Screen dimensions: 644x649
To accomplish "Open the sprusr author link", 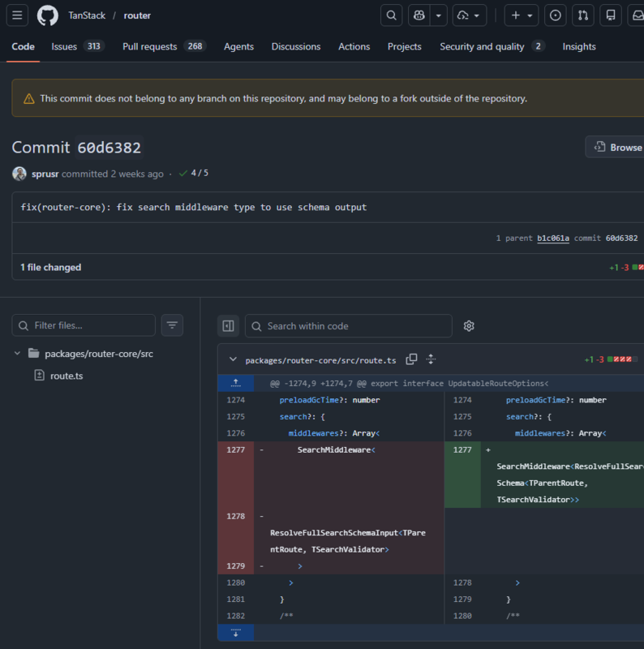I will 45,174.
